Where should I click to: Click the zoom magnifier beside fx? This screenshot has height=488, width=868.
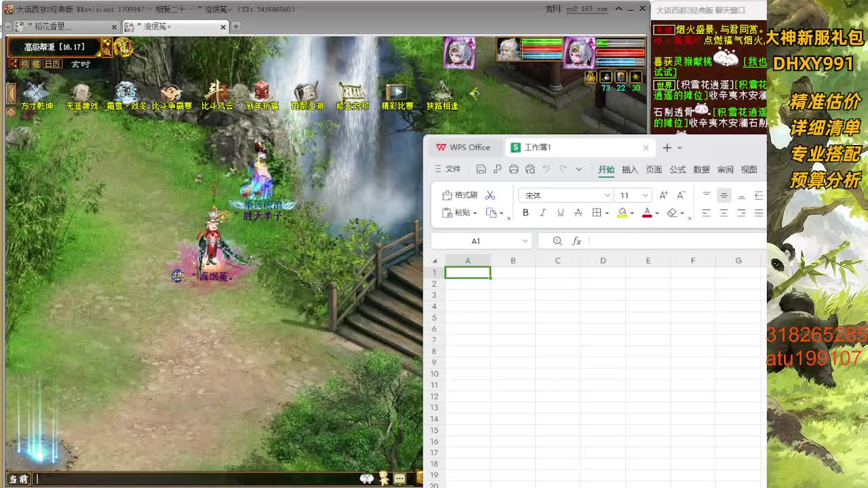[x=557, y=241]
